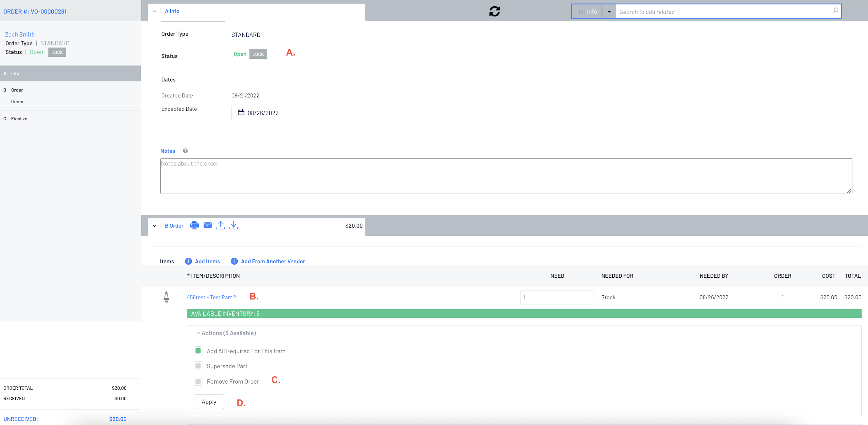Viewport: 868px width, 425px height.
Task: Click the download arrow icon
Action: [234, 225]
